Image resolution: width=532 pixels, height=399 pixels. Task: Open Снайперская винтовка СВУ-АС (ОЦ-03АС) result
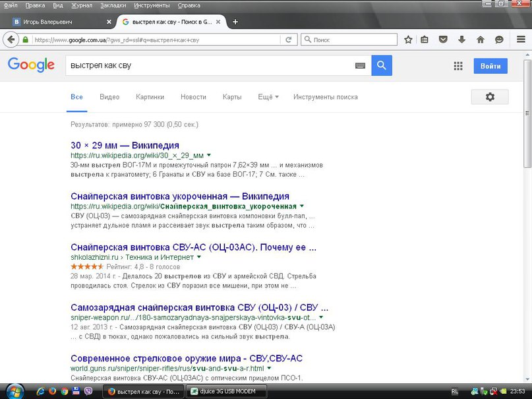[x=193, y=247]
